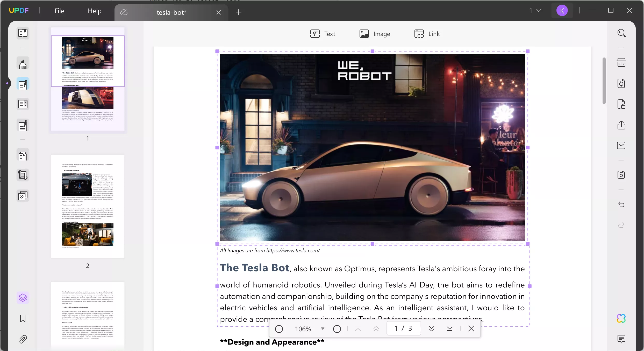Click the vertical document scrollbar
Viewport: 644px width, 351px height.
[604, 81]
